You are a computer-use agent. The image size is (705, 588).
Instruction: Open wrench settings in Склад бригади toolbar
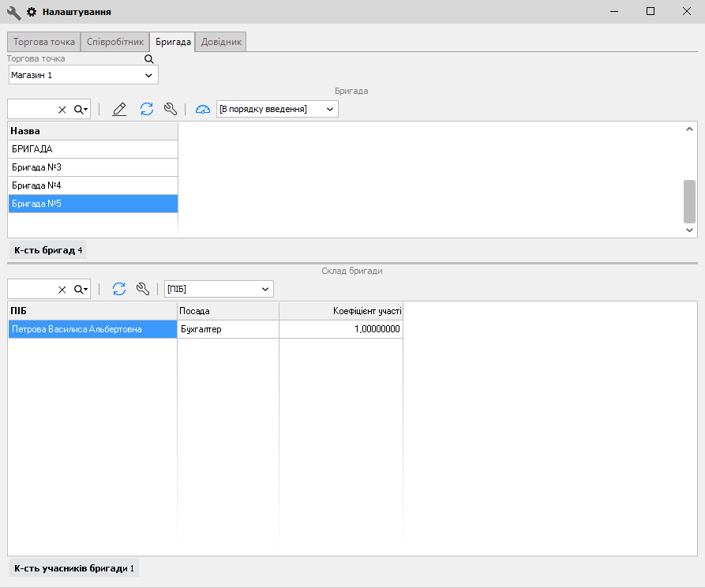tap(143, 289)
